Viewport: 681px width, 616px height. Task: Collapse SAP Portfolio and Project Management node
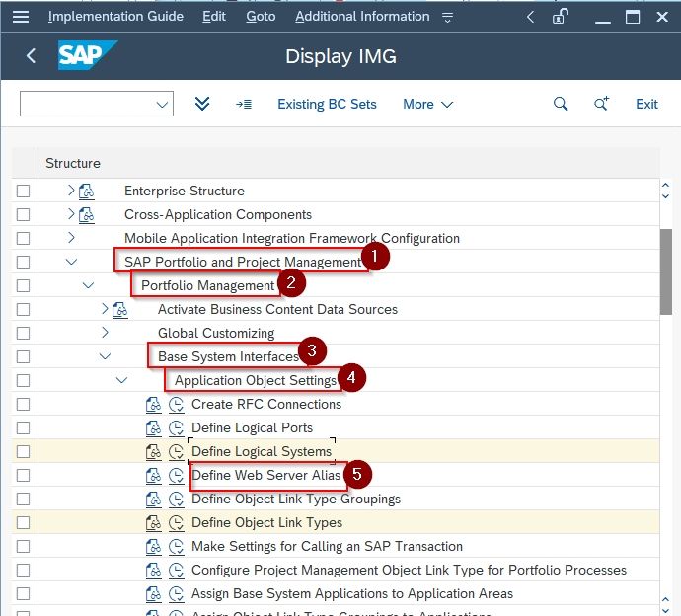click(x=71, y=262)
